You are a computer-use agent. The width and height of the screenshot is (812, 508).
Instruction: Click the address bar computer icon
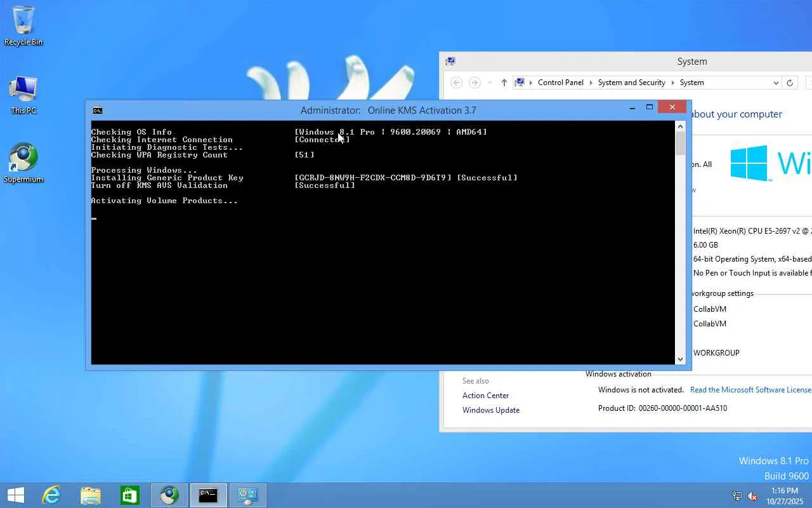click(520, 83)
